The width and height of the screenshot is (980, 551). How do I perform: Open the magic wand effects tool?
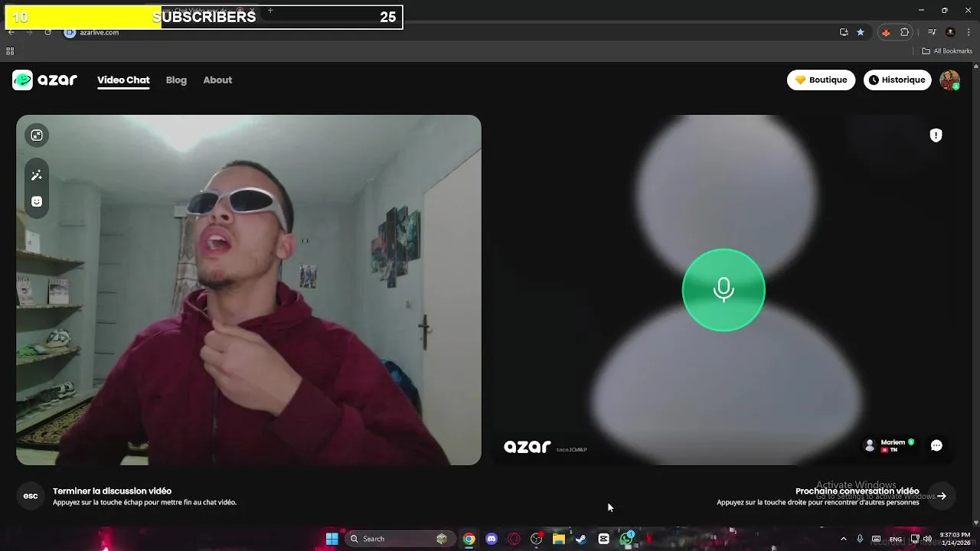[36, 175]
